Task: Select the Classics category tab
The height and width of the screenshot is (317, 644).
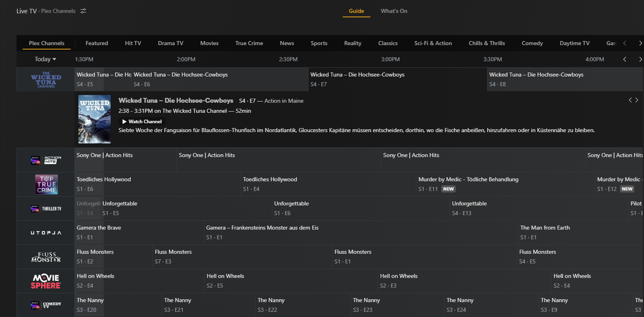Action: (x=388, y=43)
